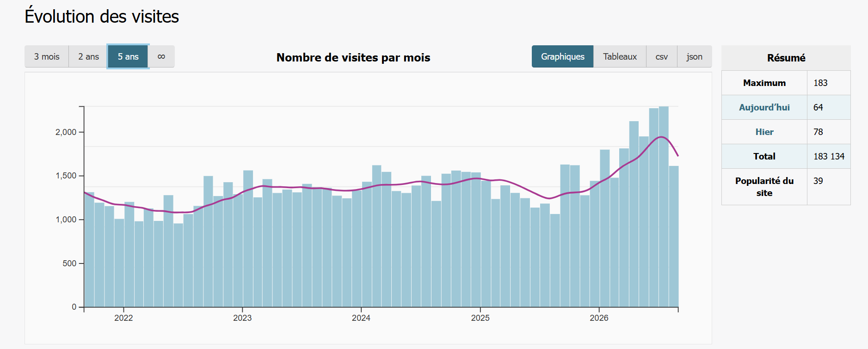
Task: Click the 2022 axis tick label
Action: [x=123, y=318]
